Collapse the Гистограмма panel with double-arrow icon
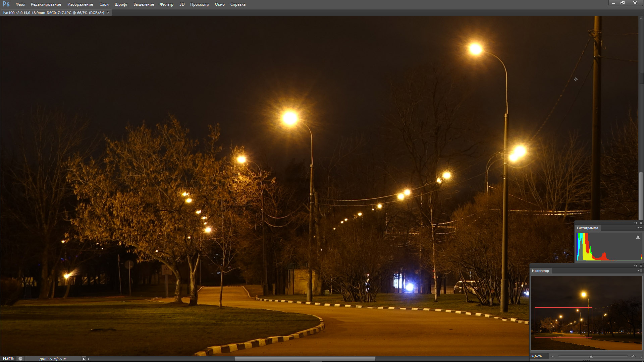 click(x=635, y=223)
